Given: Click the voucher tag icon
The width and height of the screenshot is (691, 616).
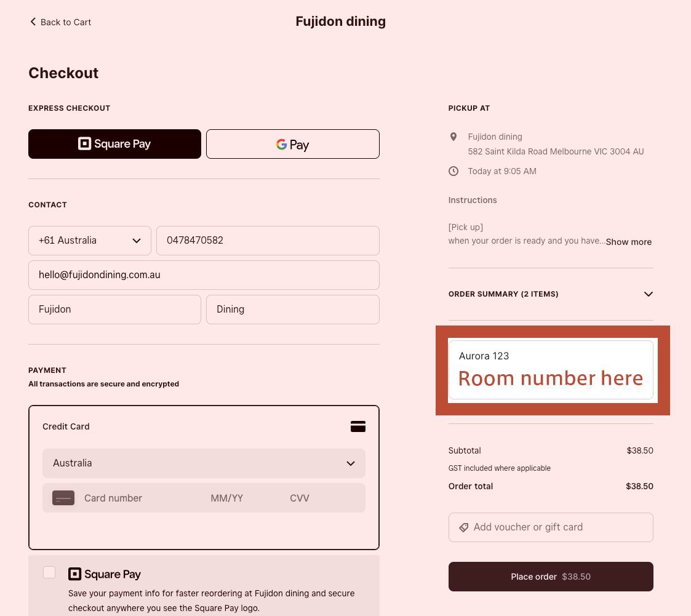Looking at the screenshot, I should point(464,527).
